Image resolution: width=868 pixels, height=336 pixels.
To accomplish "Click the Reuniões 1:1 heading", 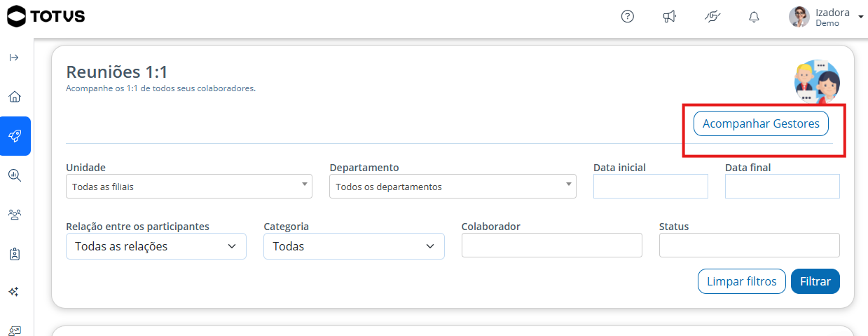I will coord(117,72).
